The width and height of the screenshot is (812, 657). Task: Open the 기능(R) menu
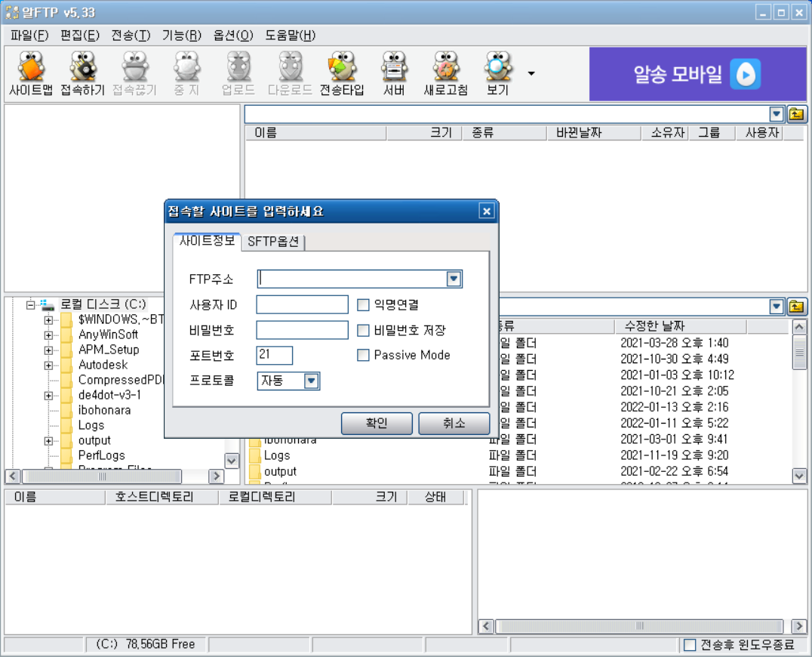181,35
